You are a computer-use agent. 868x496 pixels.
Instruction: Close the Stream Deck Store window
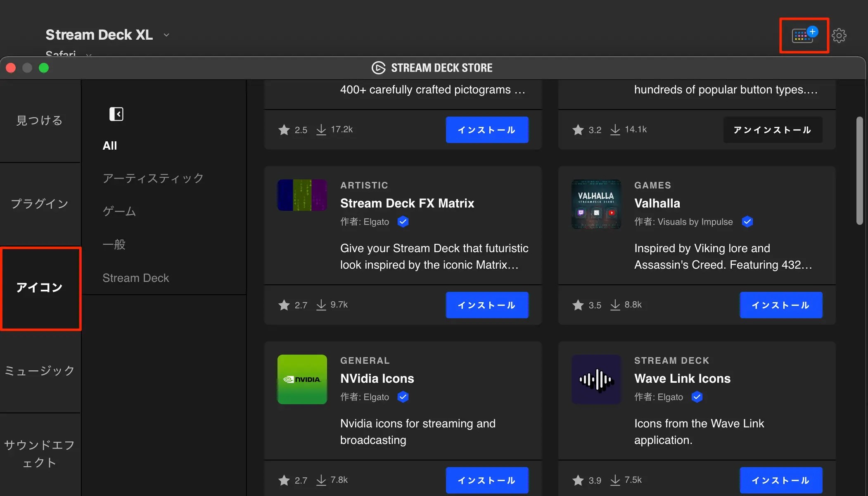11,68
